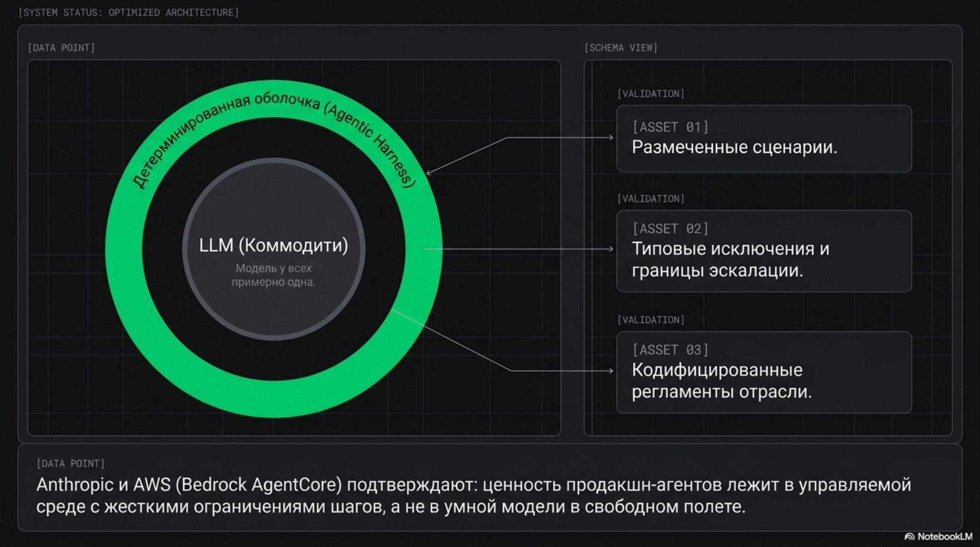Click the '[SYSTEM STATUS: OPTIMIZED ARCHITECTURE]' header
The image size is (980, 547).
pos(129,12)
